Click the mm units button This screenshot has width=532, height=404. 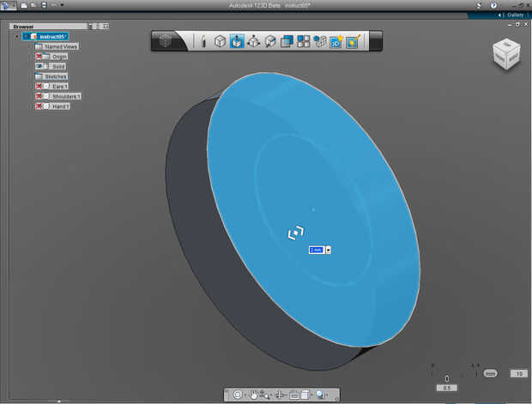[x=490, y=373]
